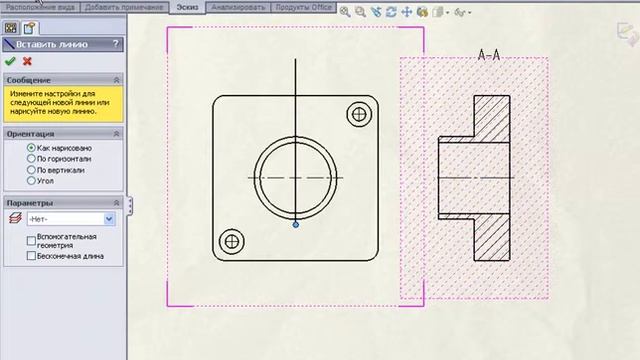Click the Zoom to Fit magnifier icon
The image size is (640, 360).
tap(345, 12)
